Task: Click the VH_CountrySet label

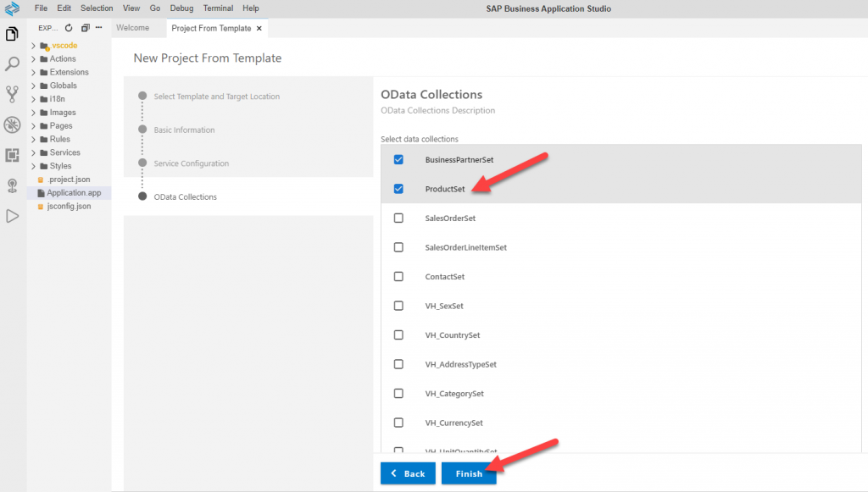Action: coord(453,335)
